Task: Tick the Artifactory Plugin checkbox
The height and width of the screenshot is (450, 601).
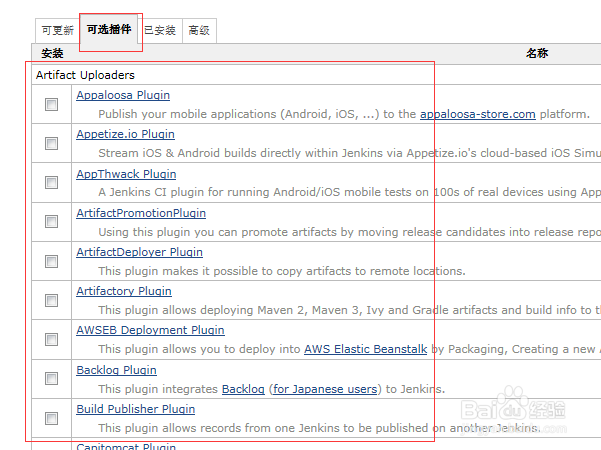Action: pyautogui.click(x=51, y=300)
